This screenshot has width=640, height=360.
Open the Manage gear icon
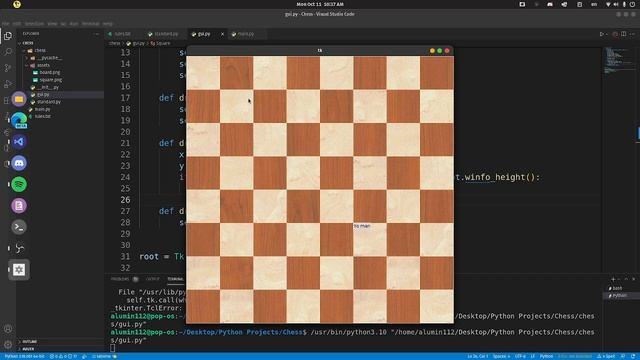tap(8, 344)
